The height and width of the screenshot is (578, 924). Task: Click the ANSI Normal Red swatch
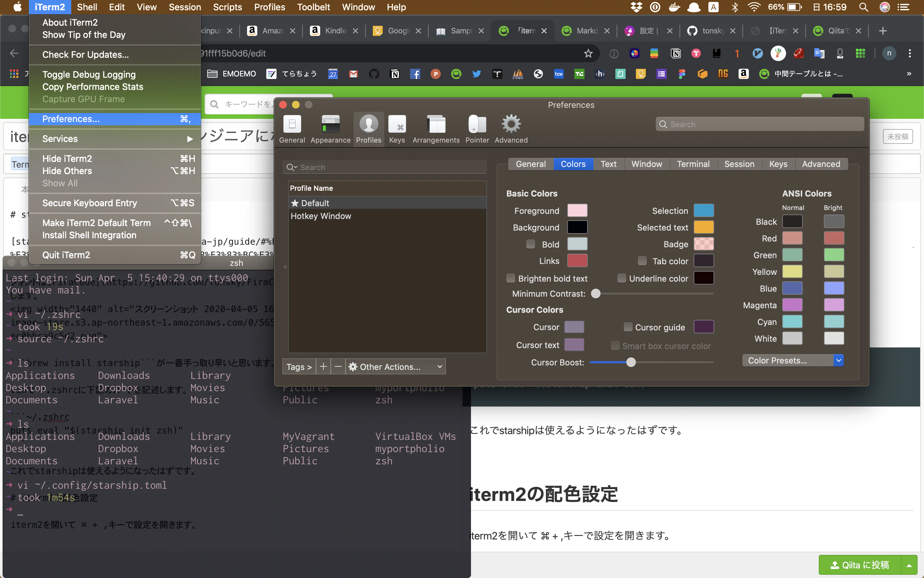792,238
